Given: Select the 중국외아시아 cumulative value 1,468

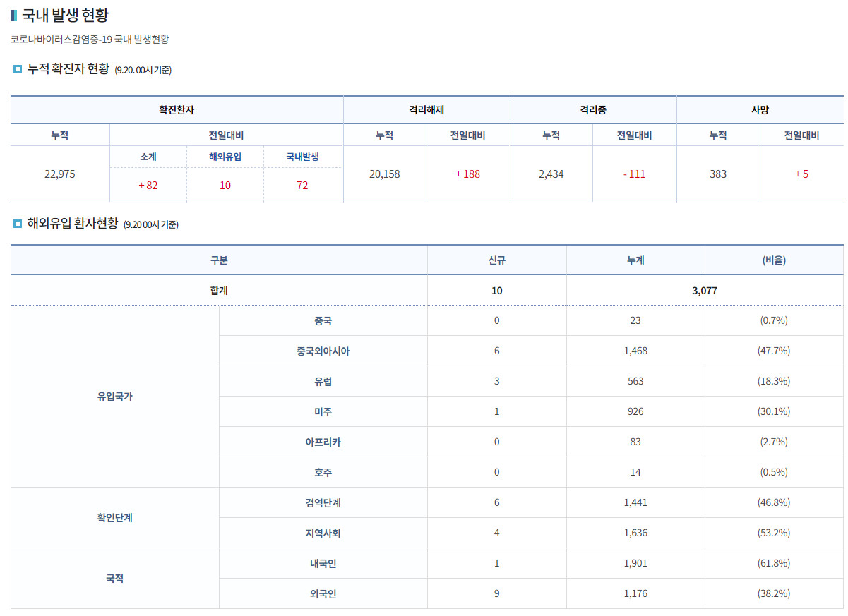Looking at the screenshot, I should [x=635, y=351].
